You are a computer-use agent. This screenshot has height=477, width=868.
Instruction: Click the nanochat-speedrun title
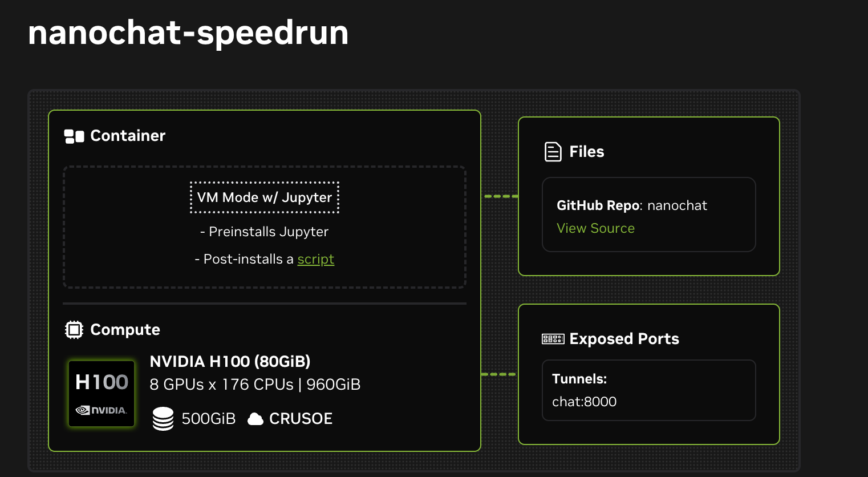(188, 33)
